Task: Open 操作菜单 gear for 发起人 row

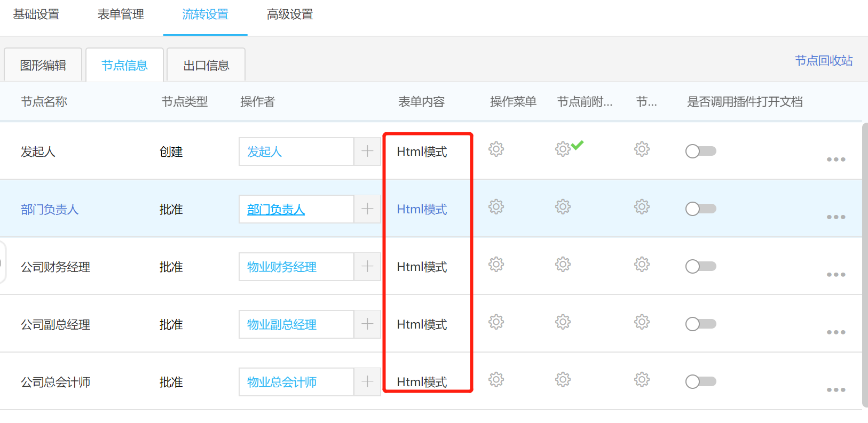Action: pyautogui.click(x=496, y=149)
